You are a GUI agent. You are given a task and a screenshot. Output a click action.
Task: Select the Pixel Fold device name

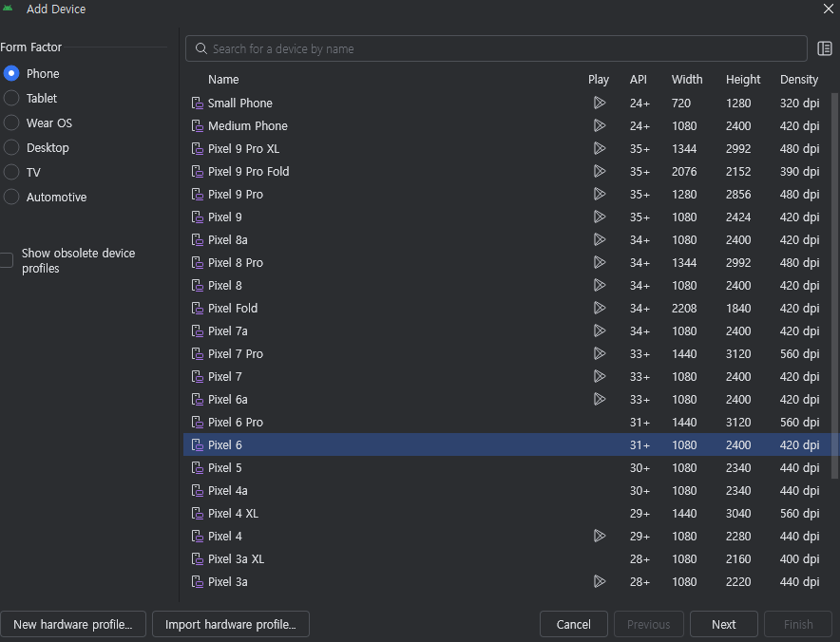pos(233,308)
